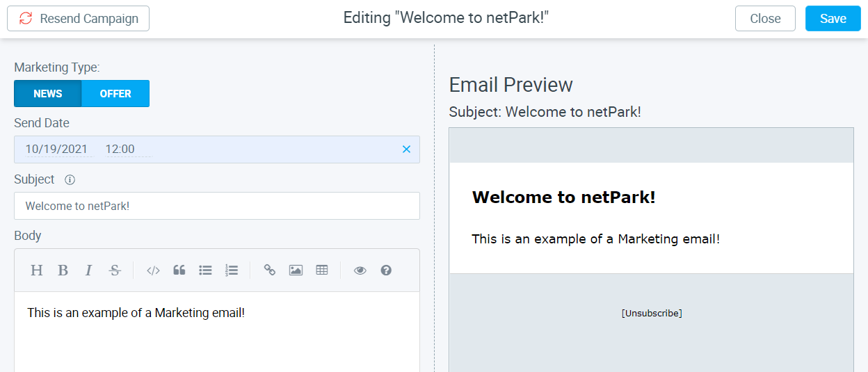Toggle italic formatting in body editor
The height and width of the screenshot is (372, 868).
(x=88, y=270)
